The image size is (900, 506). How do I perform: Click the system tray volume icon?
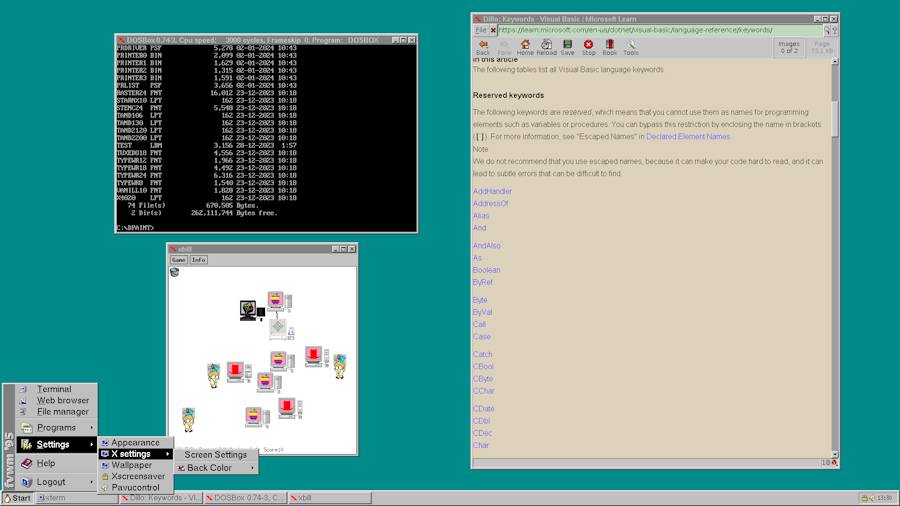coord(871,498)
